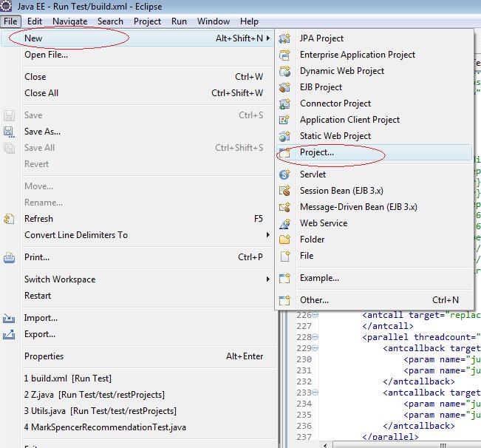Open the Navigate menu
The height and width of the screenshot is (448, 481).
tap(70, 21)
